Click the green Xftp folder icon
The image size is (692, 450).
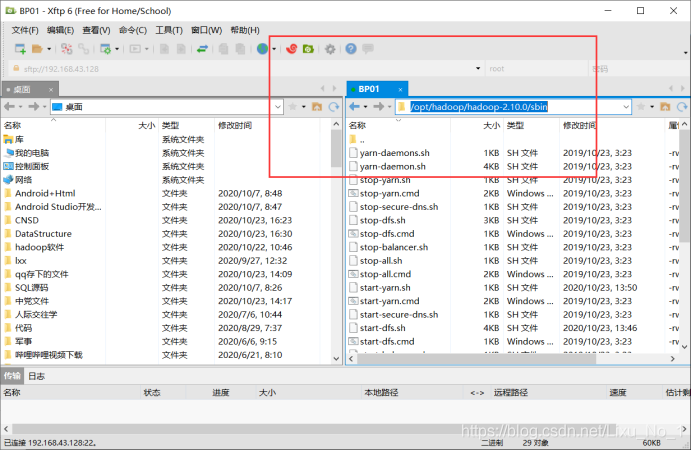tap(308, 49)
